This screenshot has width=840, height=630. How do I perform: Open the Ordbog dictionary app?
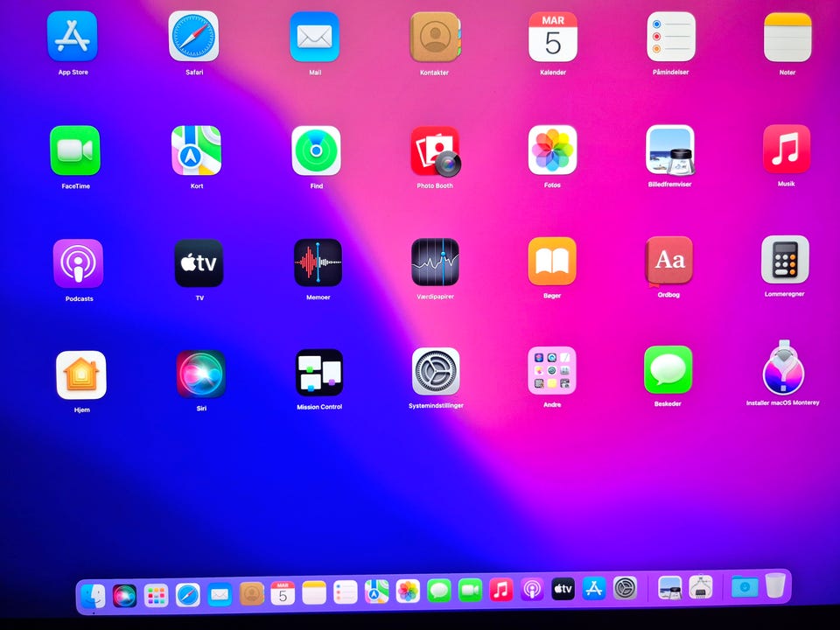point(669,261)
